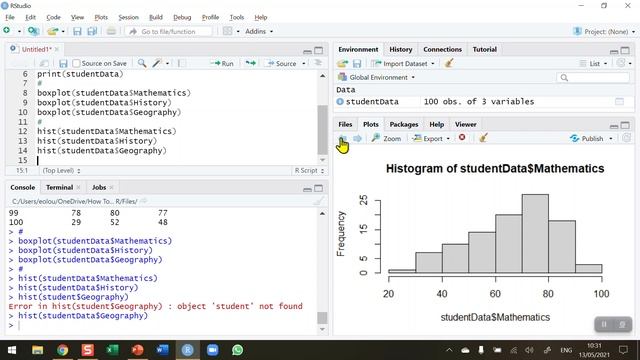Open the Session menu

coord(128,17)
